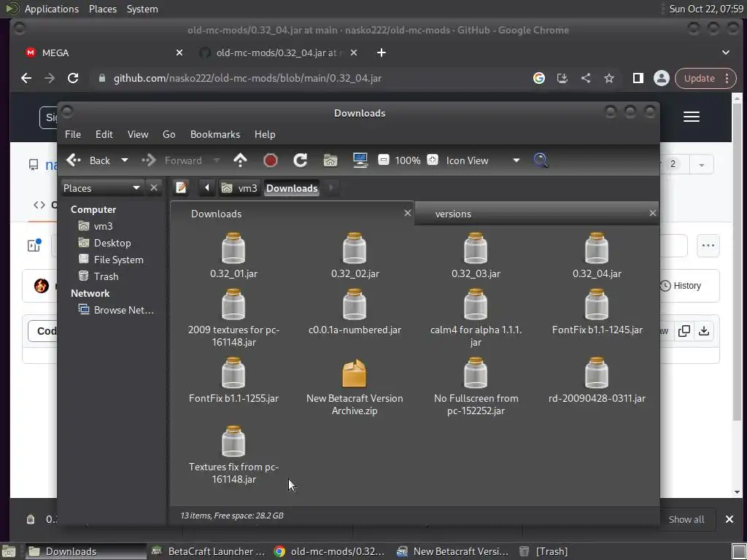Select the rd-20090428-0311.jar file icon
The image size is (747, 560).
597,373
